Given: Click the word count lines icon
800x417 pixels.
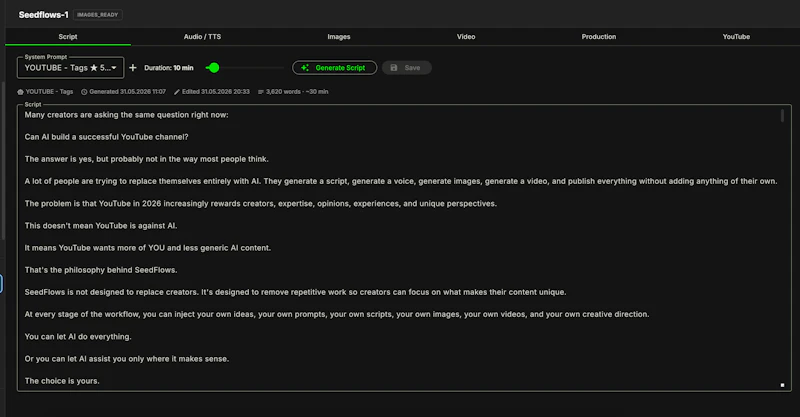Looking at the screenshot, I should [261, 92].
